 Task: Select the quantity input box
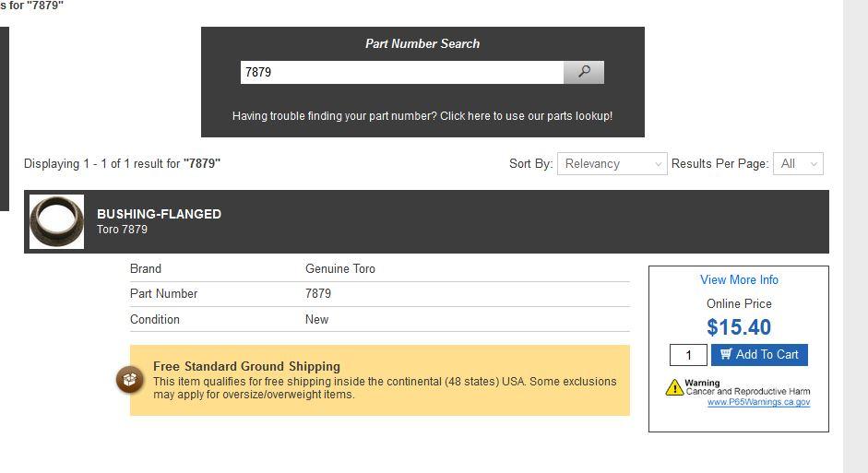[688, 355]
